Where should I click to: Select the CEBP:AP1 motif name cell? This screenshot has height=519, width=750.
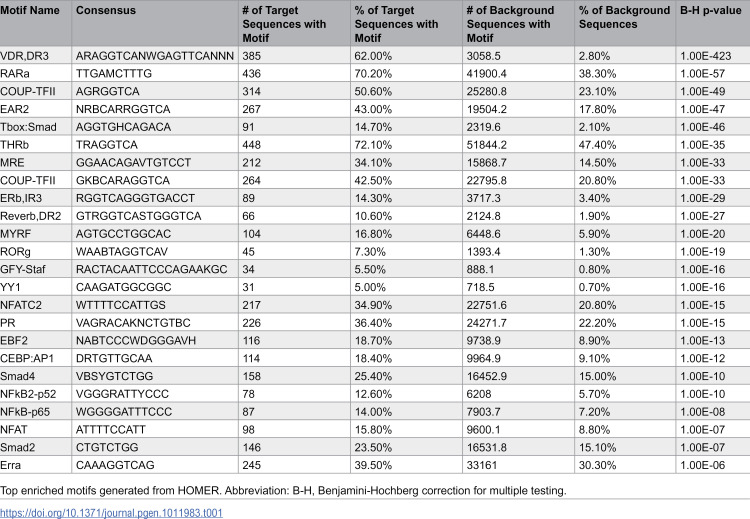[35, 358]
